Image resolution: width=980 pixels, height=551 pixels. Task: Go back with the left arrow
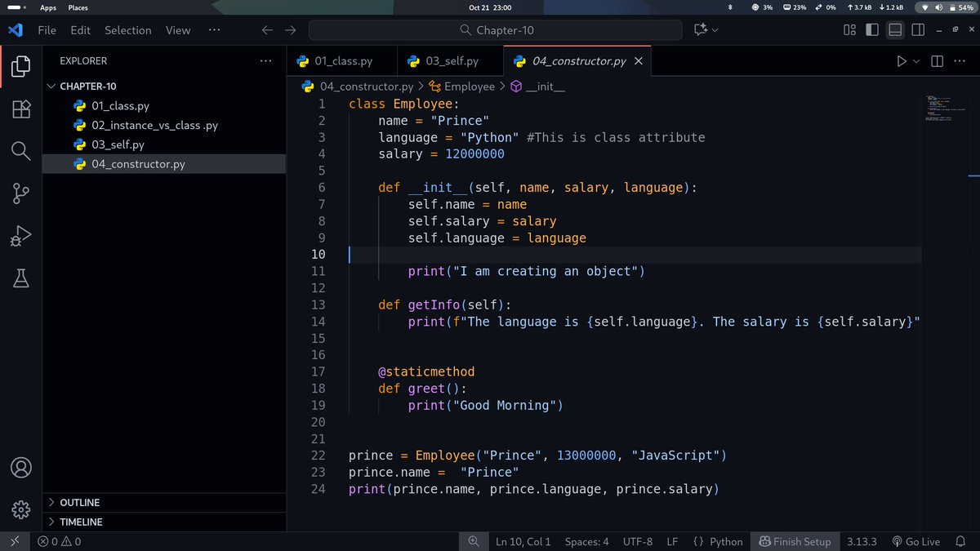tap(267, 30)
